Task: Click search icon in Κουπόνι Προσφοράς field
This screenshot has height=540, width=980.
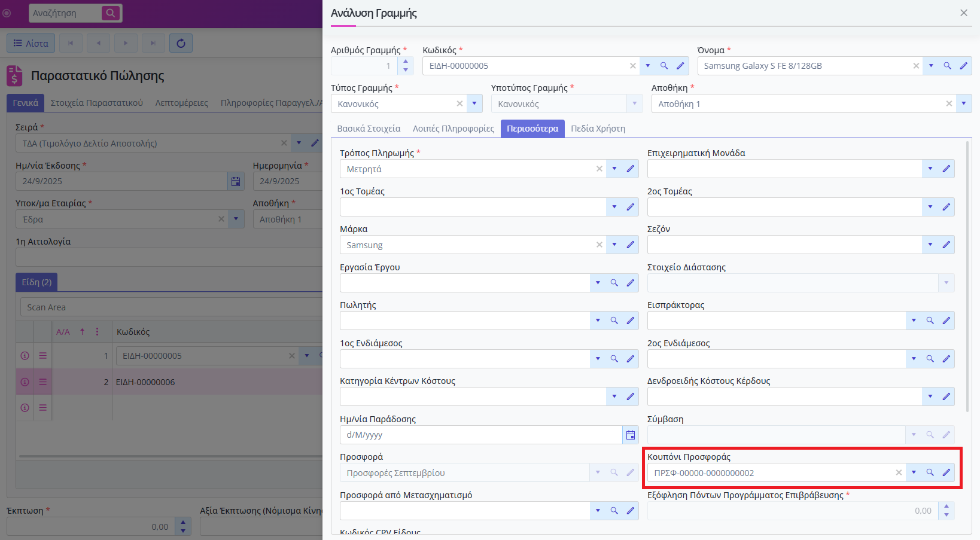Action: click(x=930, y=472)
